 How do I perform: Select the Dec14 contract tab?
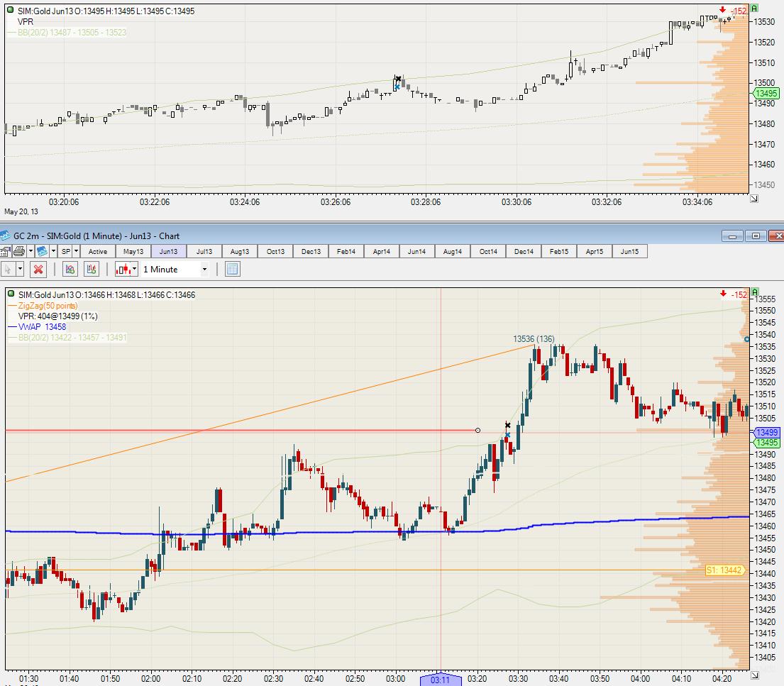coord(524,251)
